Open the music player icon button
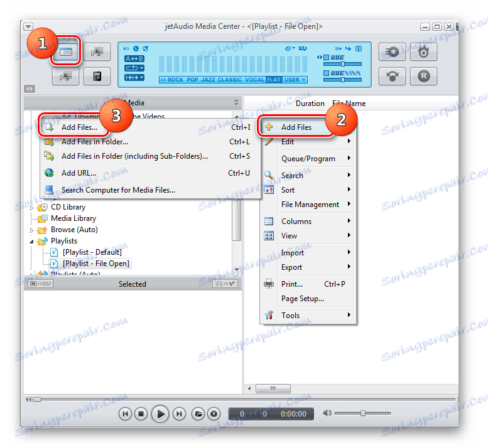 point(97,76)
